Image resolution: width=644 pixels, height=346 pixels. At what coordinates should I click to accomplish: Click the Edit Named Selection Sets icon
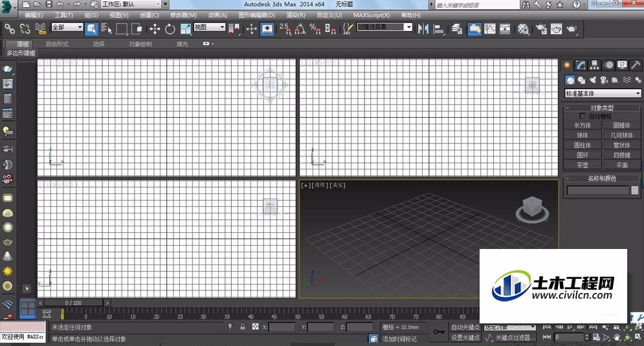pos(348,28)
